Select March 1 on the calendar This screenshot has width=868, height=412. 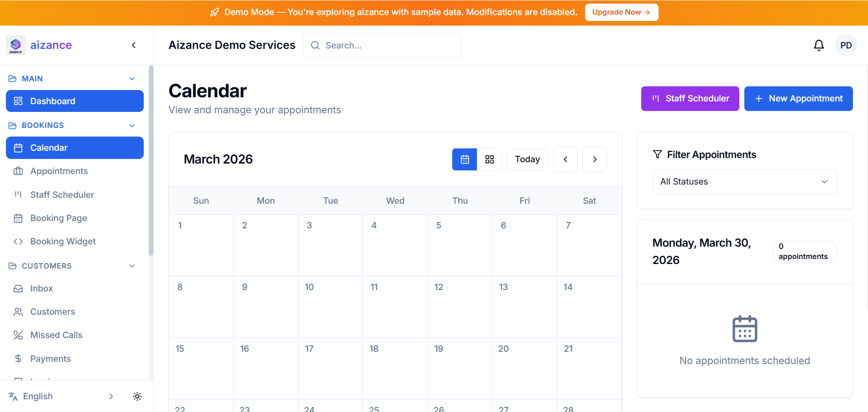tap(201, 245)
